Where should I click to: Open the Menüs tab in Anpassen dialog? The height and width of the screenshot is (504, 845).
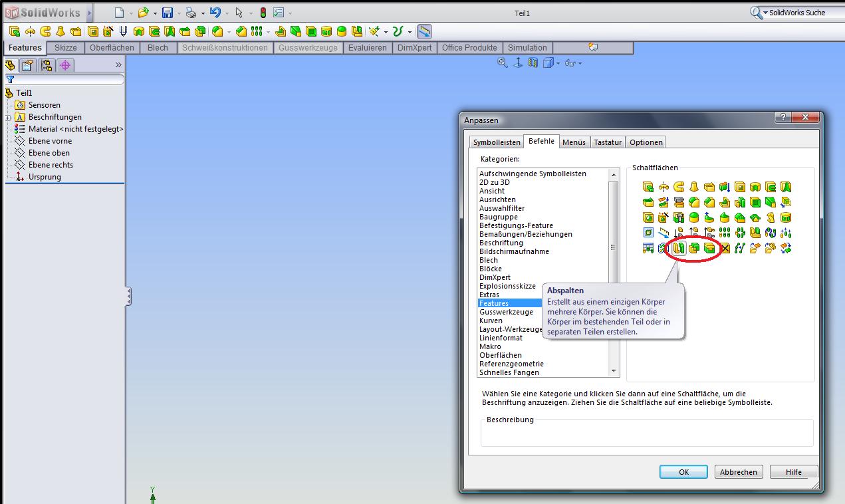574,142
